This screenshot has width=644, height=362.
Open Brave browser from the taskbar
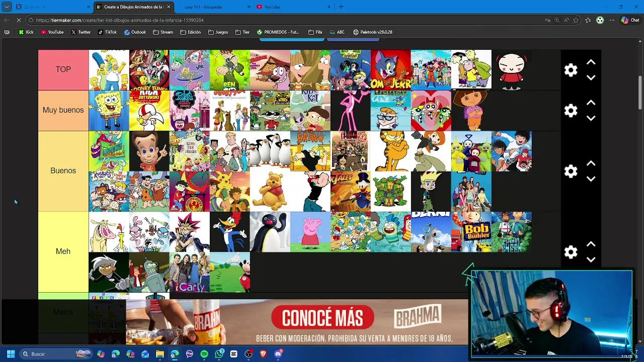pos(263,354)
